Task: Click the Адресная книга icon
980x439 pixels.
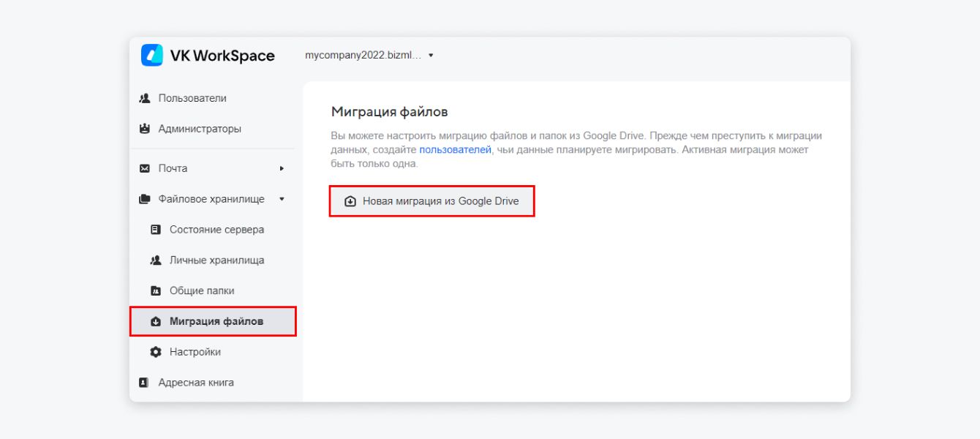Action: click(146, 382)
